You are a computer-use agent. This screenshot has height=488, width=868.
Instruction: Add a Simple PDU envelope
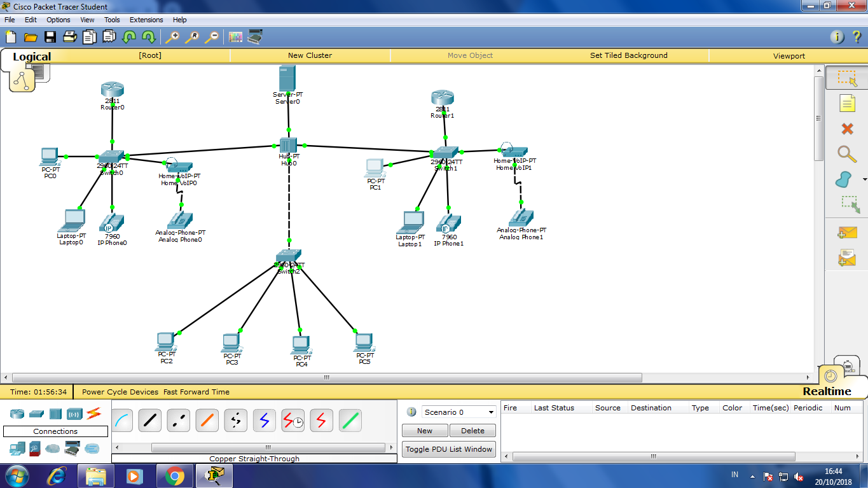click(848, 233)
